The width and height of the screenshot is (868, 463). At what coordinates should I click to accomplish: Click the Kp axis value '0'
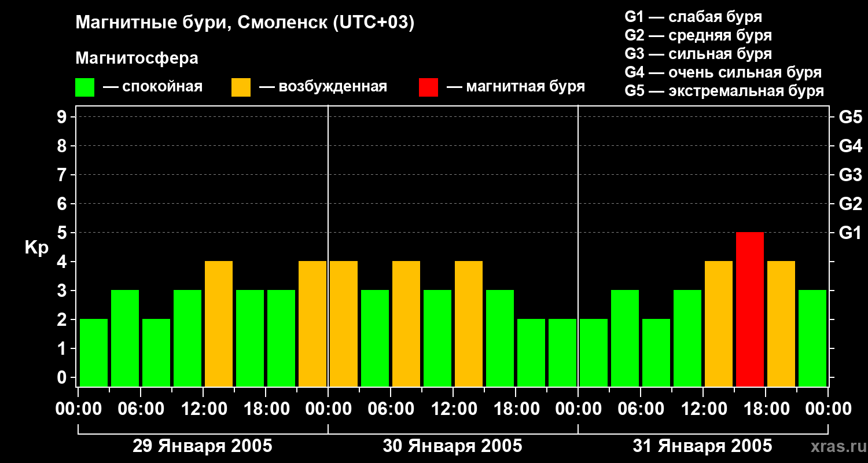tap(63, 377)
